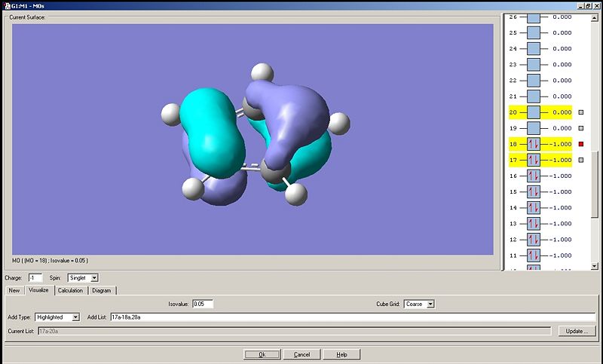Click the orbital list scroll up arrow
Viewport: 603px width, 364px height.
595,18
